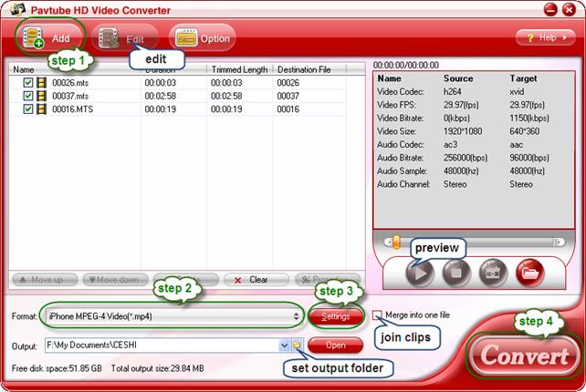Image resolution: width=586 pixels, height=392 pixels.
Task: Open the Format dropdown iPhone MPEG-4 Video
Action: (x=173, y=316)
